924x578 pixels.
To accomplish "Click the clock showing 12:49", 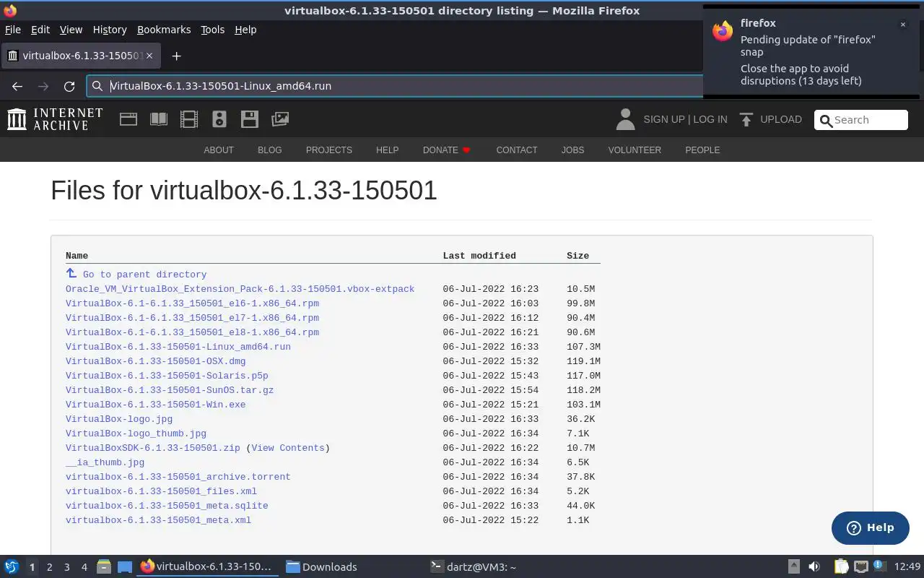I will click(x=907, y=567).
